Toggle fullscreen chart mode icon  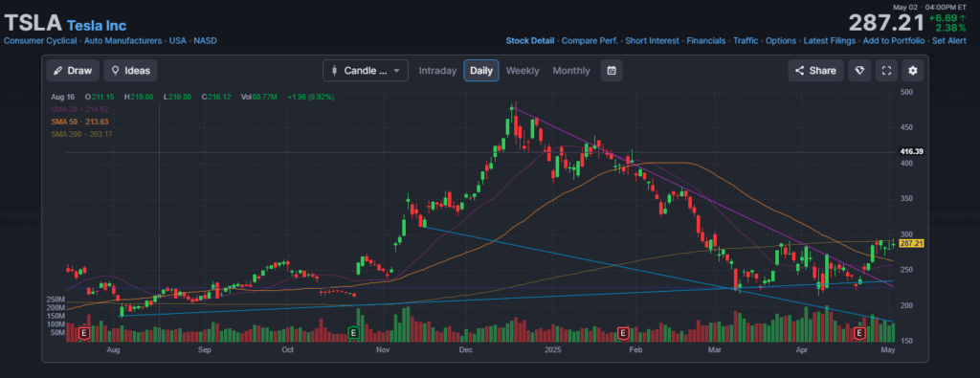pos(885,71)
